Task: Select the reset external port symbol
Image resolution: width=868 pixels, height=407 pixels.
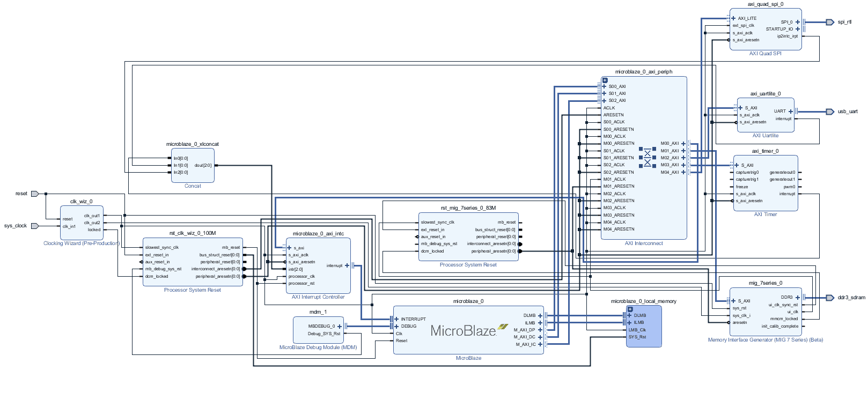Action: pyautogui.click(x=35, y=194)
